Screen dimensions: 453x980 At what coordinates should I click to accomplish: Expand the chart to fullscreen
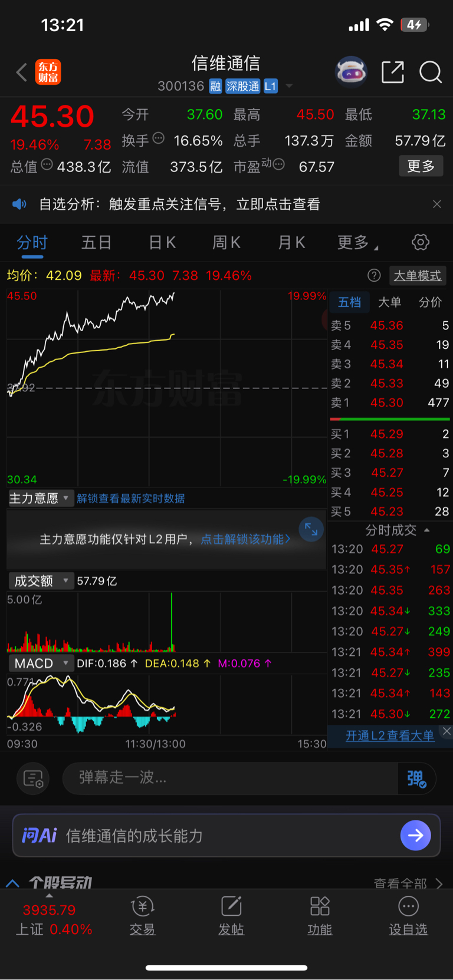(x=311, y=530)
